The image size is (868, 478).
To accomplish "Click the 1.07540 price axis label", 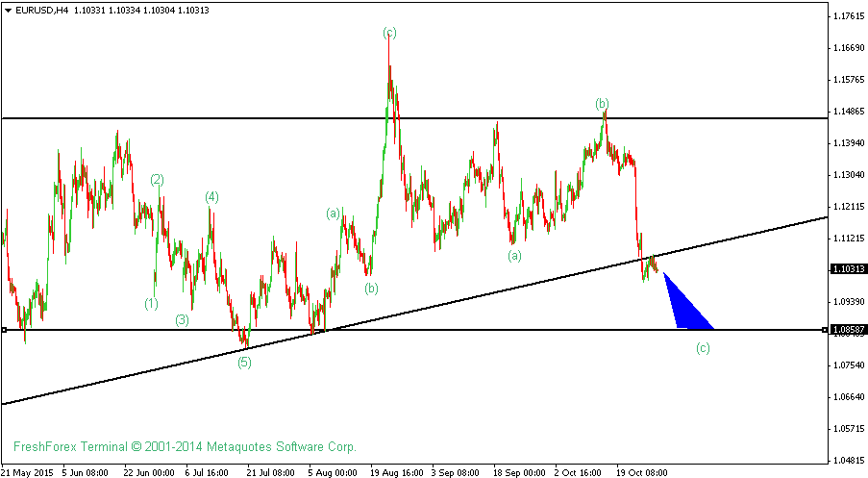I will (849, 365).
